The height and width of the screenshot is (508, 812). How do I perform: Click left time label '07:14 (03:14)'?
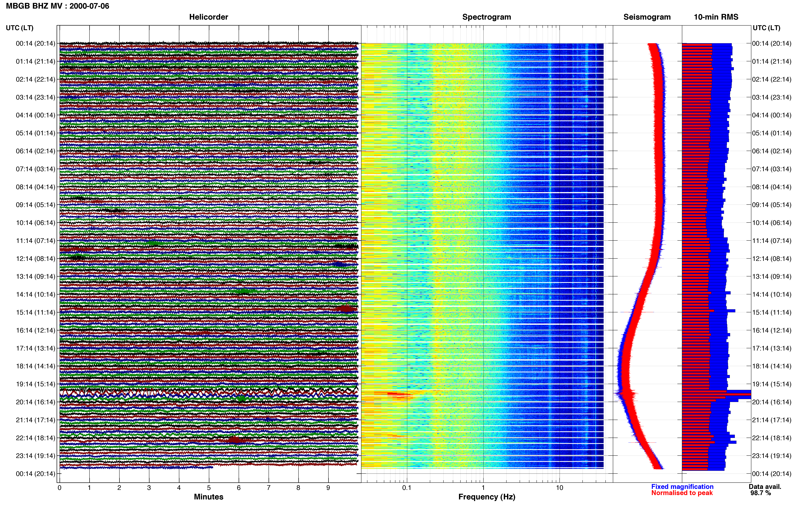click(x=36, y=169)
